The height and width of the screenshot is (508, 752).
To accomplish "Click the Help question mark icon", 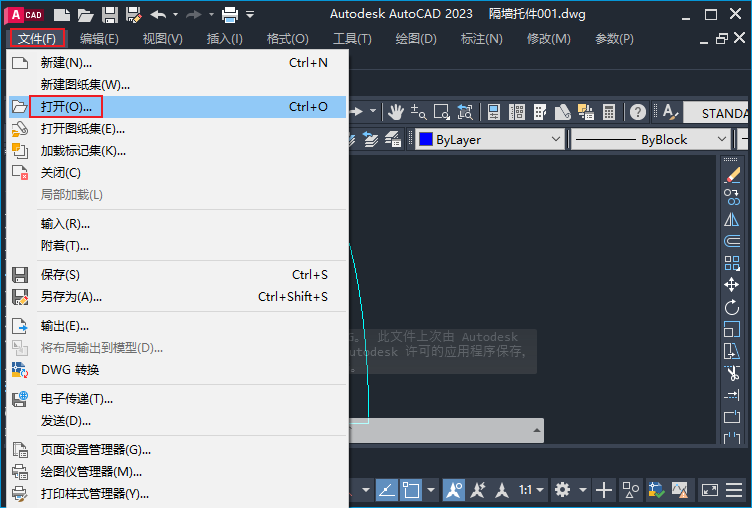I will point(637,112).
